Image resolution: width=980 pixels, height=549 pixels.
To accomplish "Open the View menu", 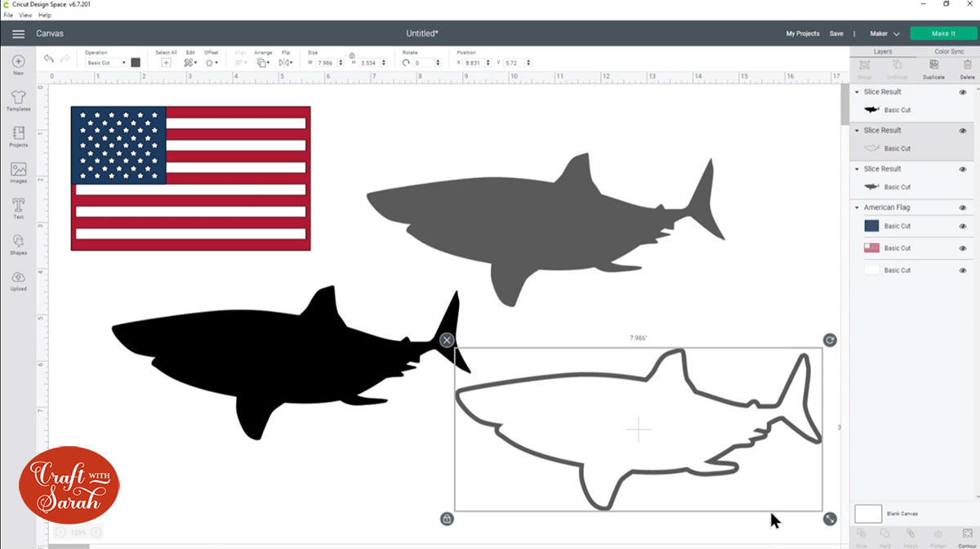I will (x=25, y=15).
